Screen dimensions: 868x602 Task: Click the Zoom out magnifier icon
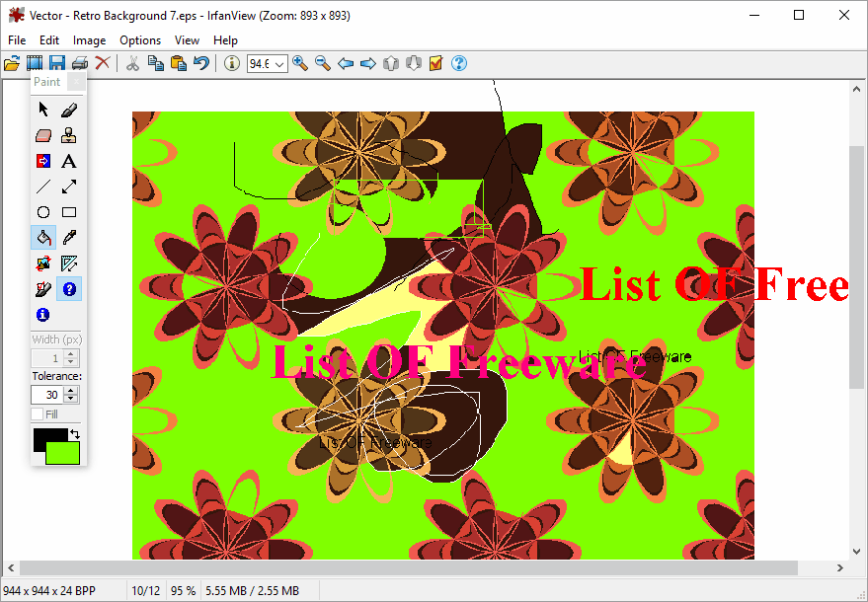(323, 63)
